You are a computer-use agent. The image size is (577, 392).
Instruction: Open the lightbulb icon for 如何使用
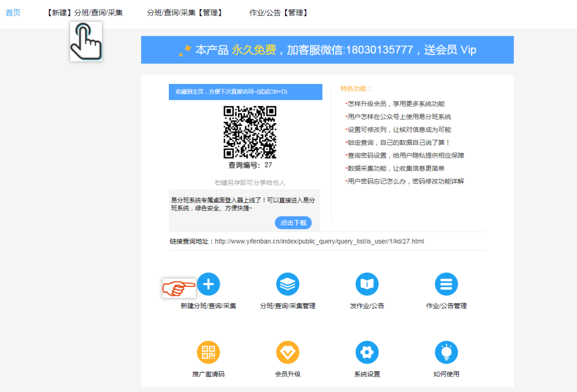[x=446, y=352]
